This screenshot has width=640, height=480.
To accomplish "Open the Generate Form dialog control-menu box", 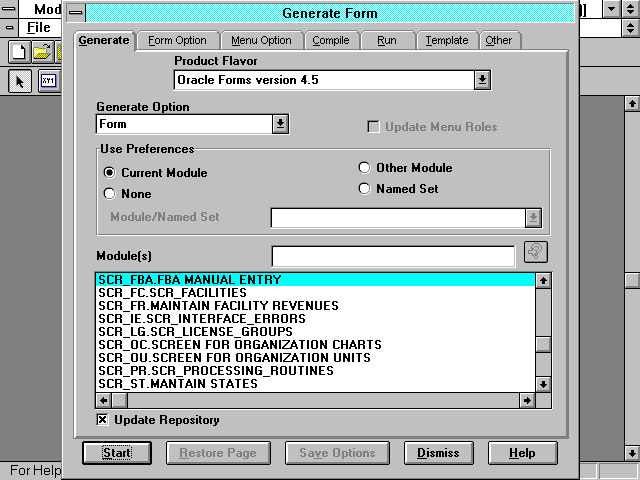I will [x=75, y=14].
